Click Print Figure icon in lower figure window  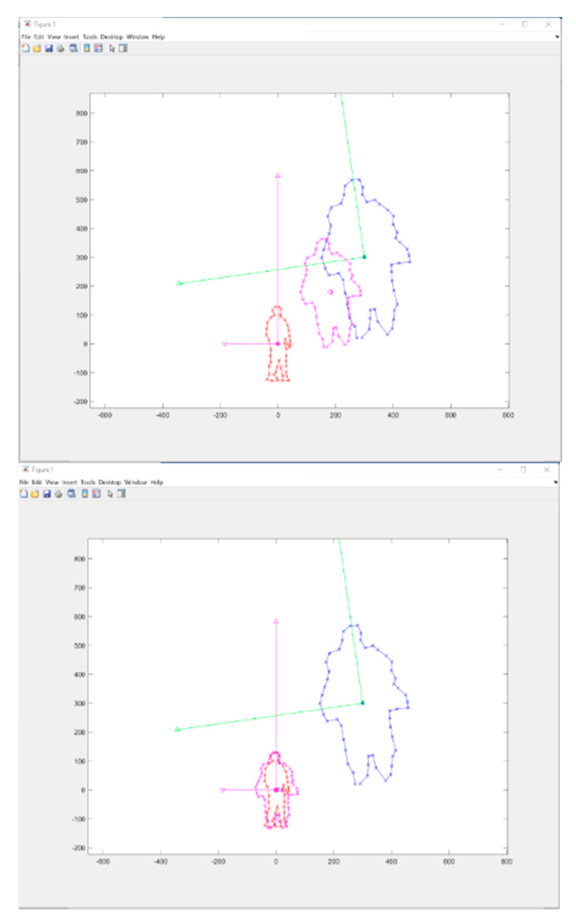click(x=59, y=494)
